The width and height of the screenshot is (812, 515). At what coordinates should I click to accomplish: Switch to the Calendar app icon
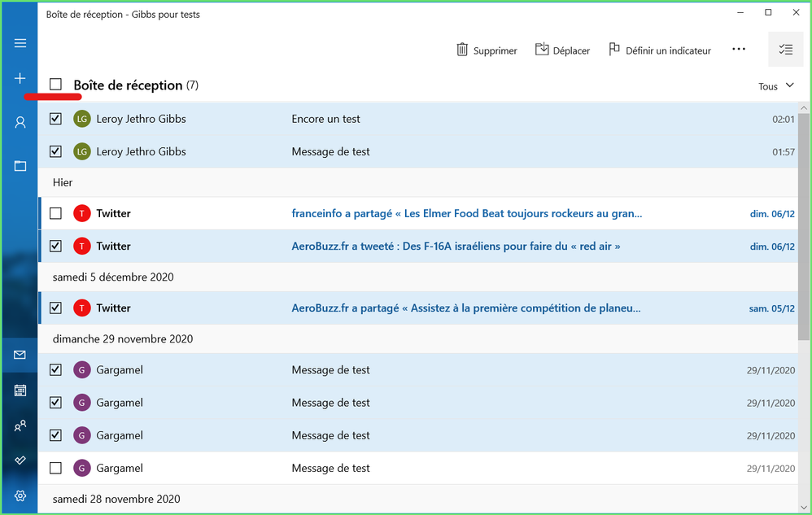coord(20,391)
